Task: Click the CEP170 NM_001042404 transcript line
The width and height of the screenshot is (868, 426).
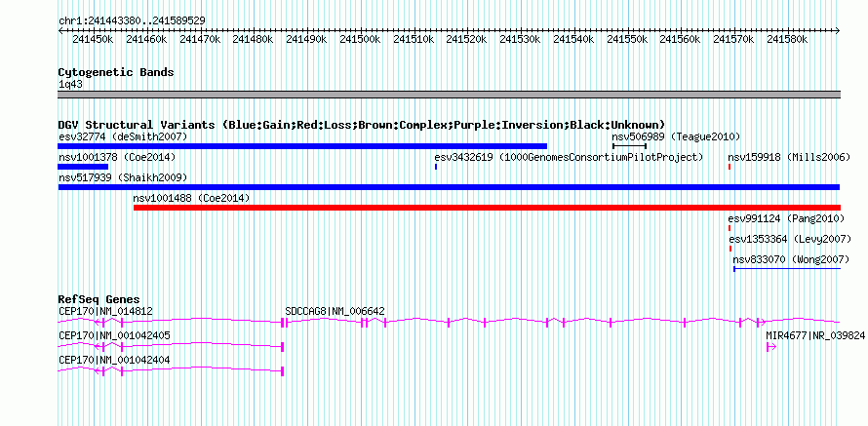Action: pyautogui.click(x=171, y=370)
